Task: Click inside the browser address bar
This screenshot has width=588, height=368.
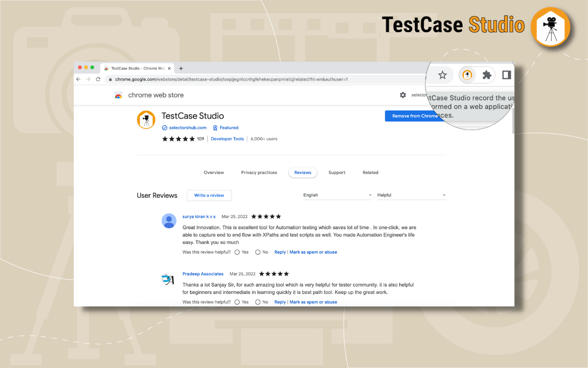Action: (230, 79)
